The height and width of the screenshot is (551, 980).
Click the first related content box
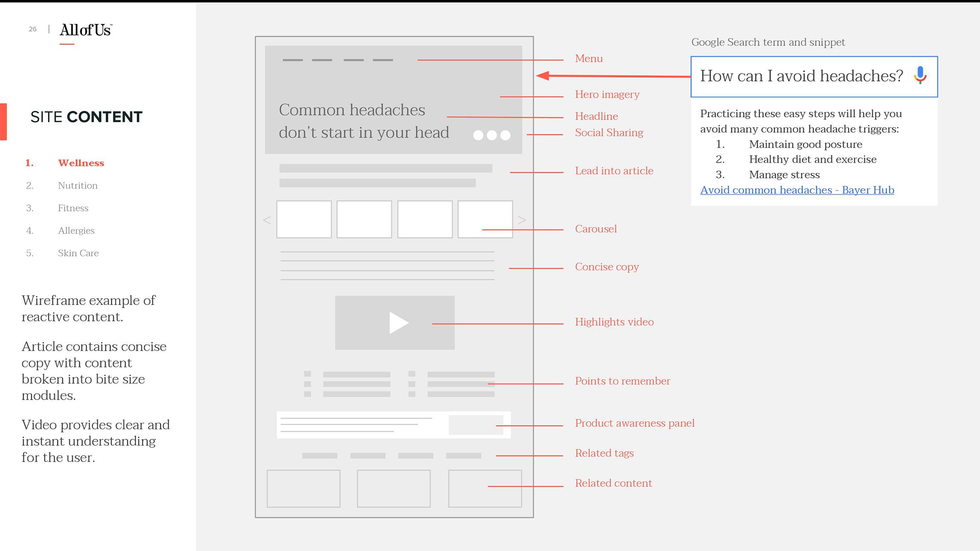(x=303, y=488)
